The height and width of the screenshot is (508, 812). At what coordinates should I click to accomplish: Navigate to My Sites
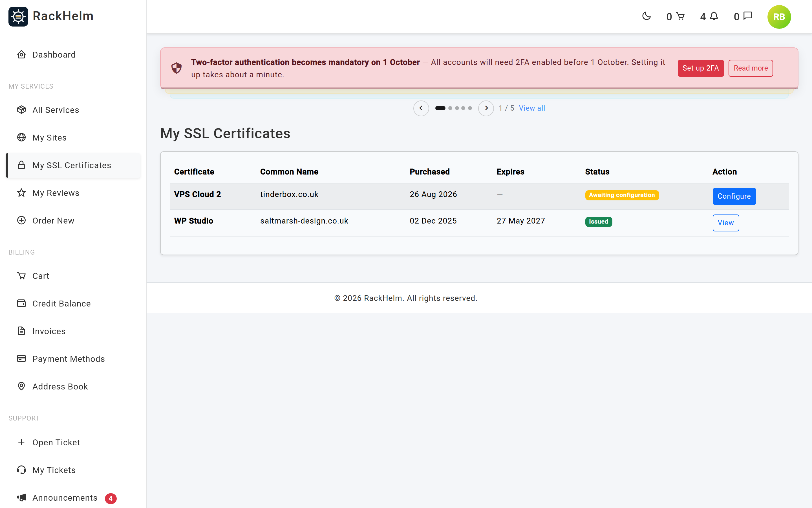pyautogui.click(x=73, y=138)
